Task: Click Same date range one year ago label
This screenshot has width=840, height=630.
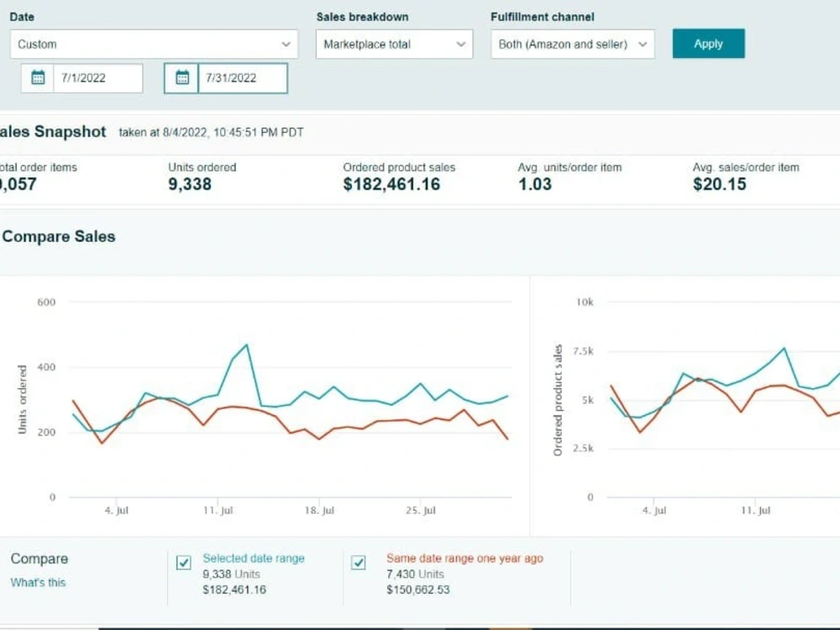Action: 465,559
